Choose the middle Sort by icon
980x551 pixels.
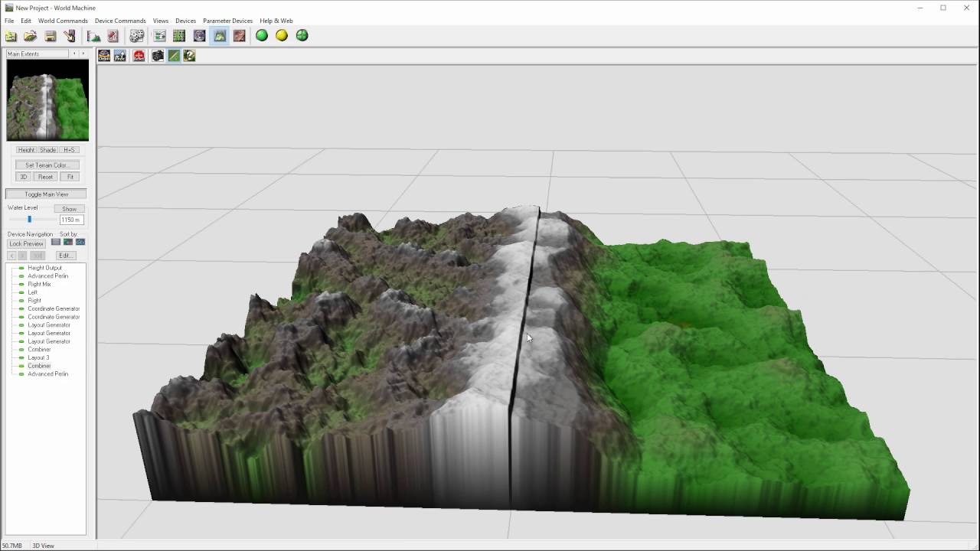68,243
